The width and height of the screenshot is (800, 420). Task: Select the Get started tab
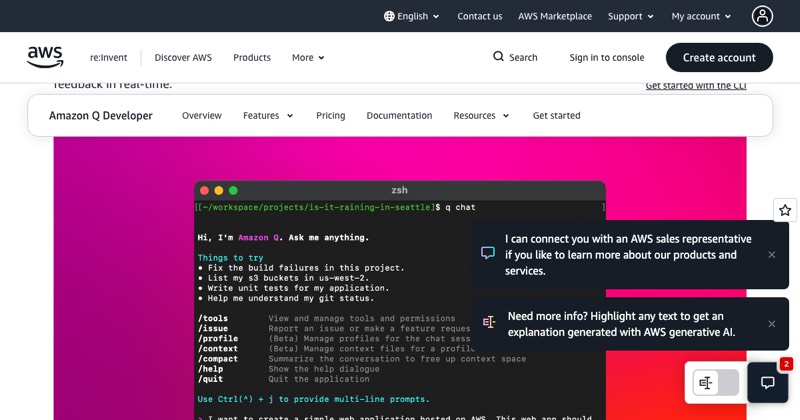click(x=557, y=116)
